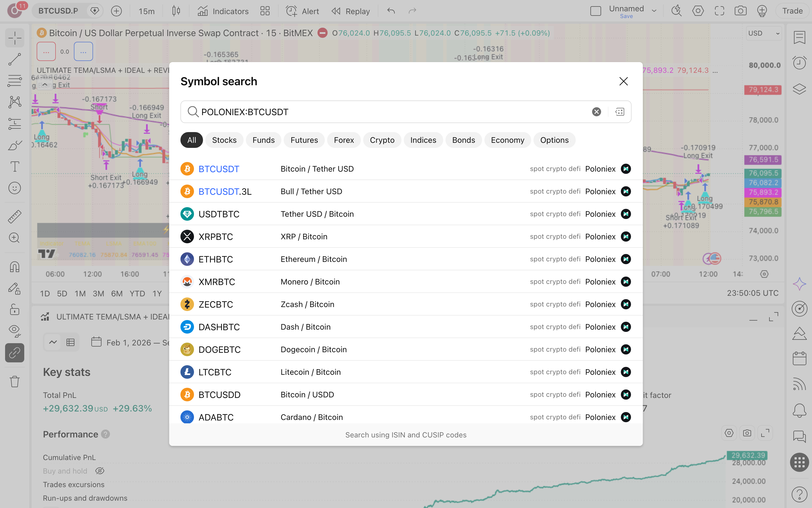Select the crosshair cursor tool

pos(14,38)
